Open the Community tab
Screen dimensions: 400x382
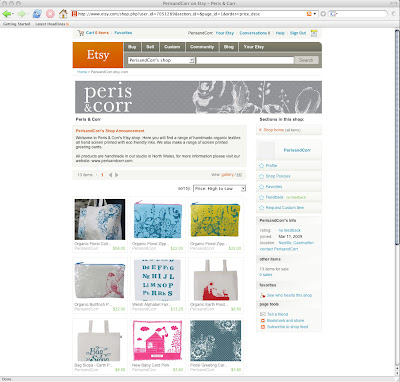click(202, 47)
